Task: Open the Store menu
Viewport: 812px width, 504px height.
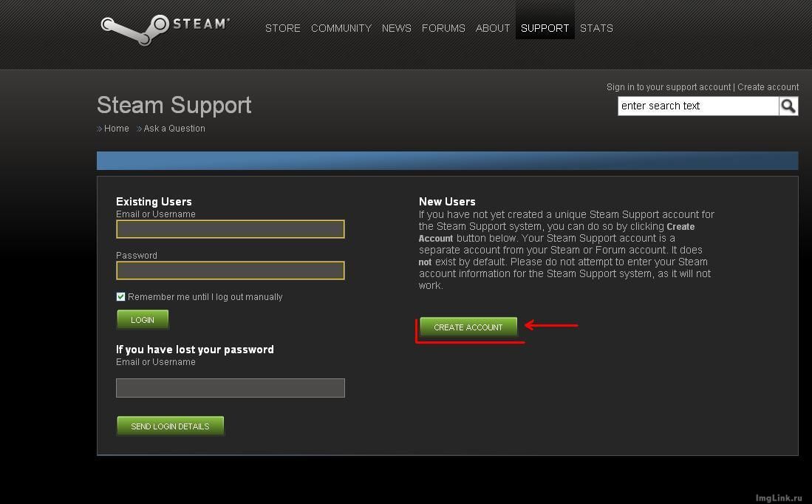Action: point(283,28)
